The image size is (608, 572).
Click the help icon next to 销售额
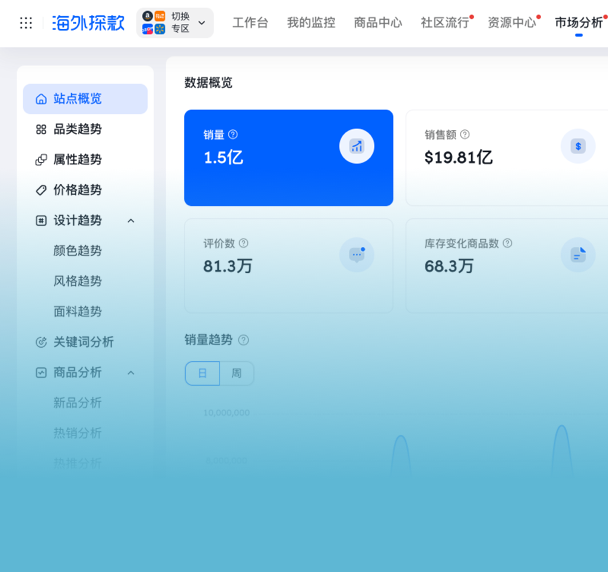(465, 135)
